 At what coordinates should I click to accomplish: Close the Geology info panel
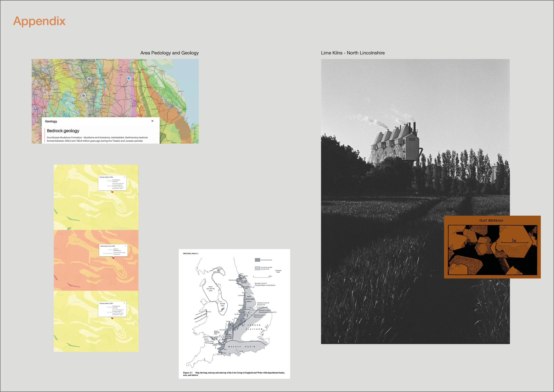pyautogui.click(x=152, y=121)
